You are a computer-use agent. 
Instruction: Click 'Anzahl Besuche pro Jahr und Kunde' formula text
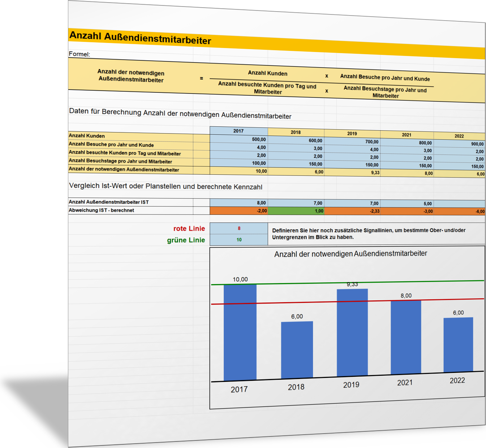pos(385,78)
